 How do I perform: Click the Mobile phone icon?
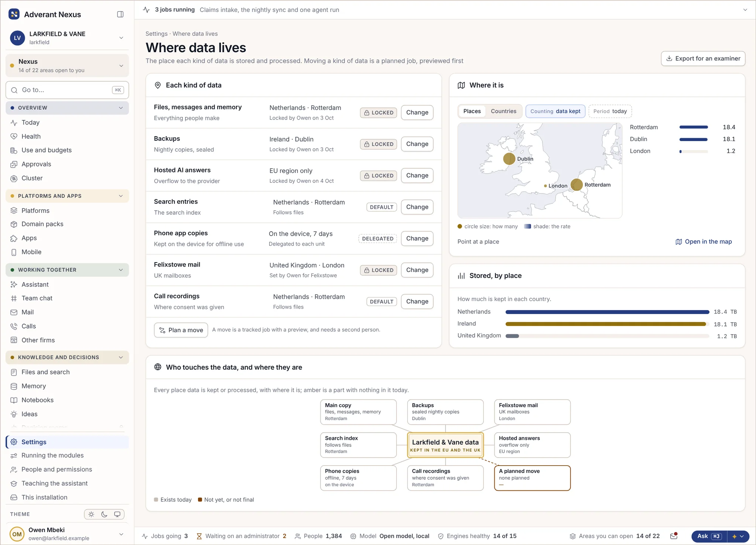pos(14,252)
